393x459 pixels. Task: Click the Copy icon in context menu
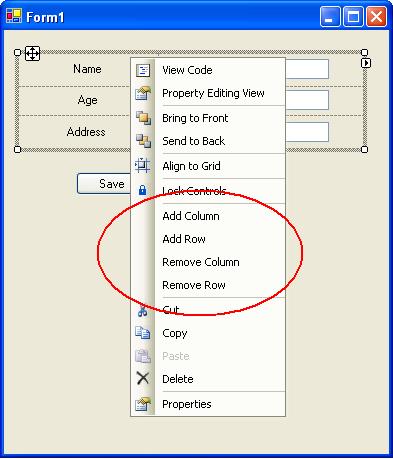click(143, 333)
